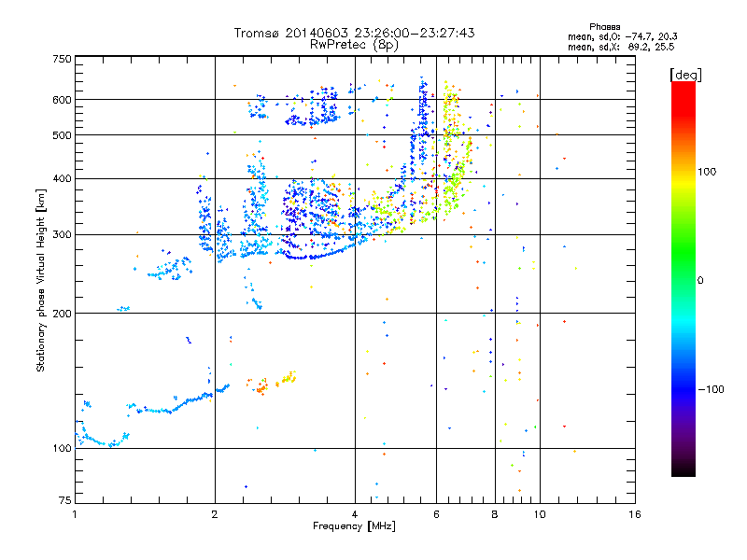Click the y-axis tick label "500"
The image size is (747, 560).
coord(62,135)
